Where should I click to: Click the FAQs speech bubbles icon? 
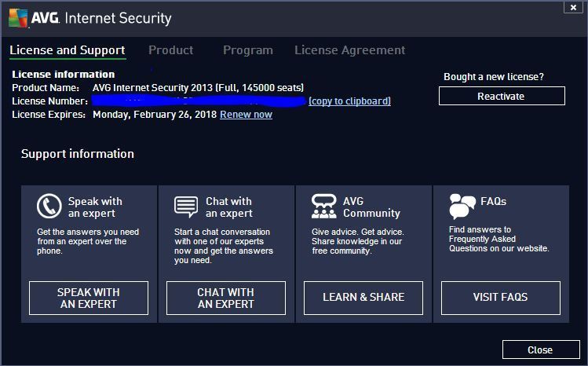click(462, 207)
